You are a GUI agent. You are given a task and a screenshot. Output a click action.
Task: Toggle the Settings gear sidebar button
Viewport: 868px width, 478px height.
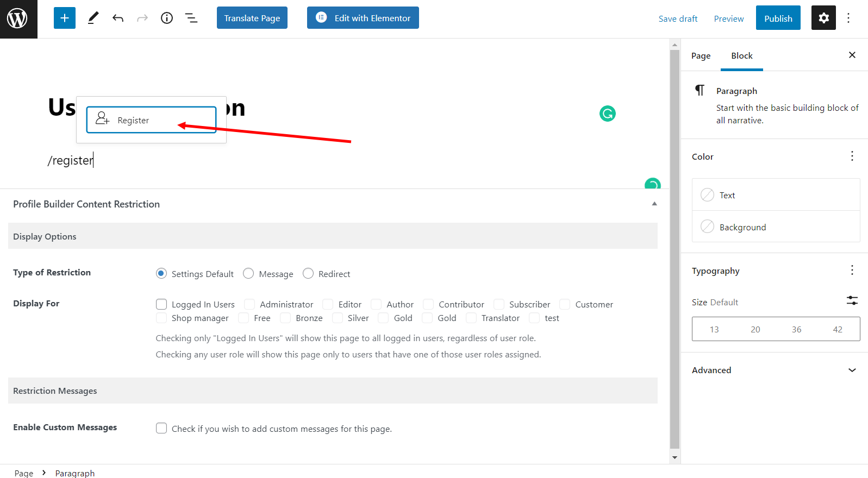[x=823, y=18]
